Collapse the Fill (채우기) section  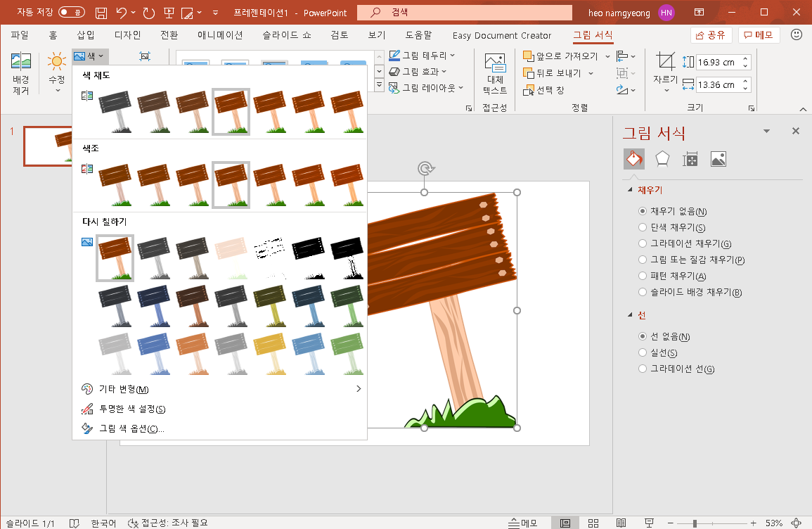630,190
